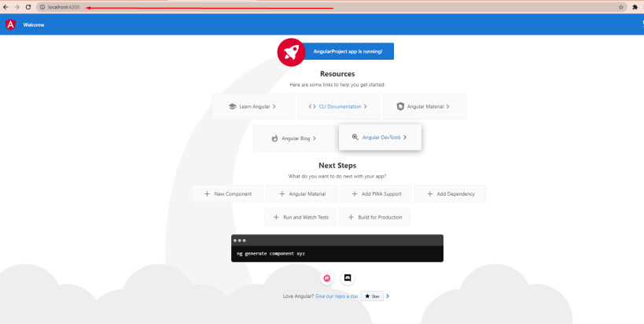Click the Angular logo in the toolbar
This screenshot has height=324, width=644.
click(11, 24)
